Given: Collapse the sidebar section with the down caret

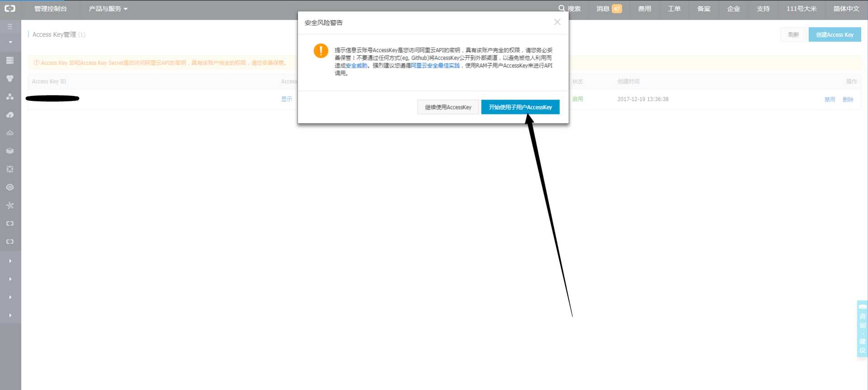Looking at the screenshot, I should point(10,42).
